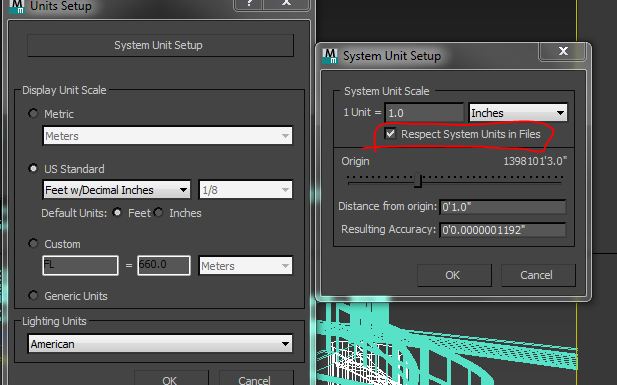The width and height of the screenshot is (617, 385).
Task: Expand the Inches system unit dropdown
Action: point(518,113)
